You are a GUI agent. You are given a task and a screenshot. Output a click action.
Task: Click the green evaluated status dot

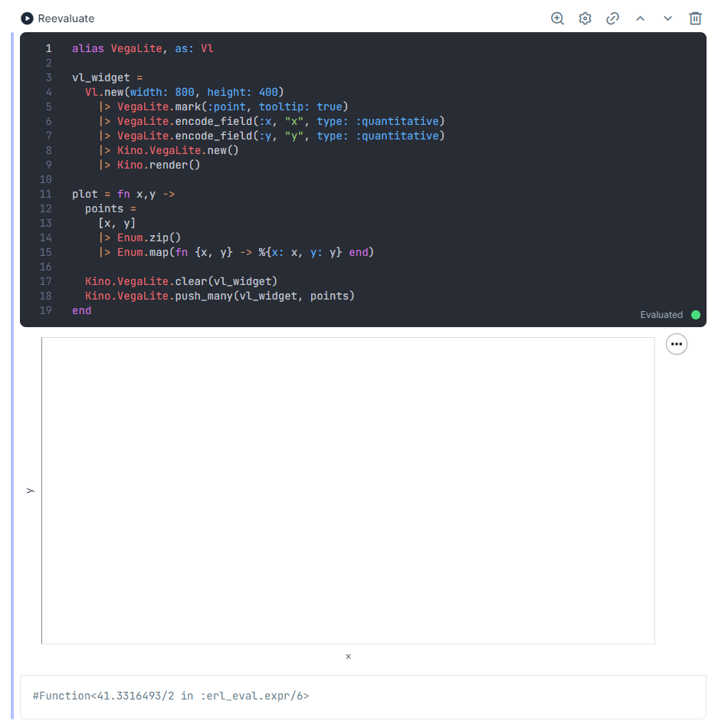(x=696, y=315)
